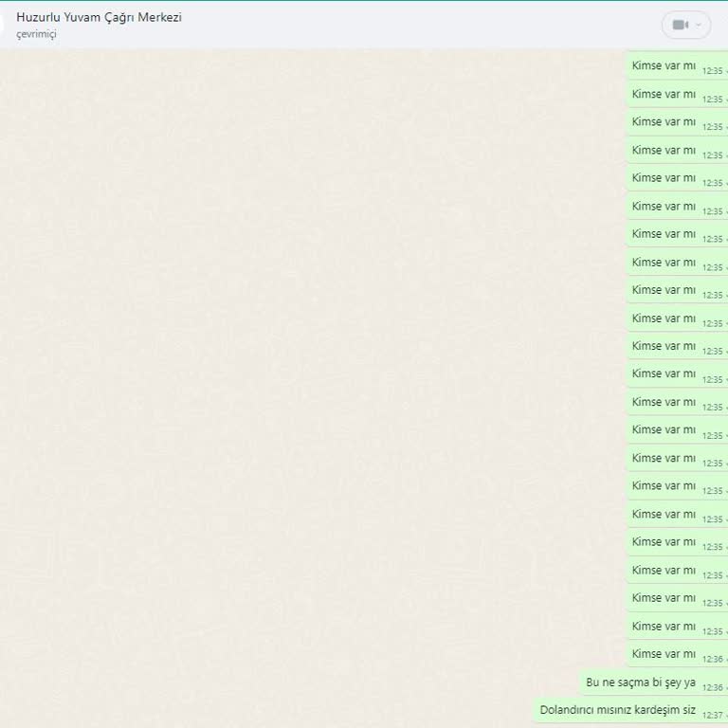Click the empty chat background area

[x=284, y=379]
